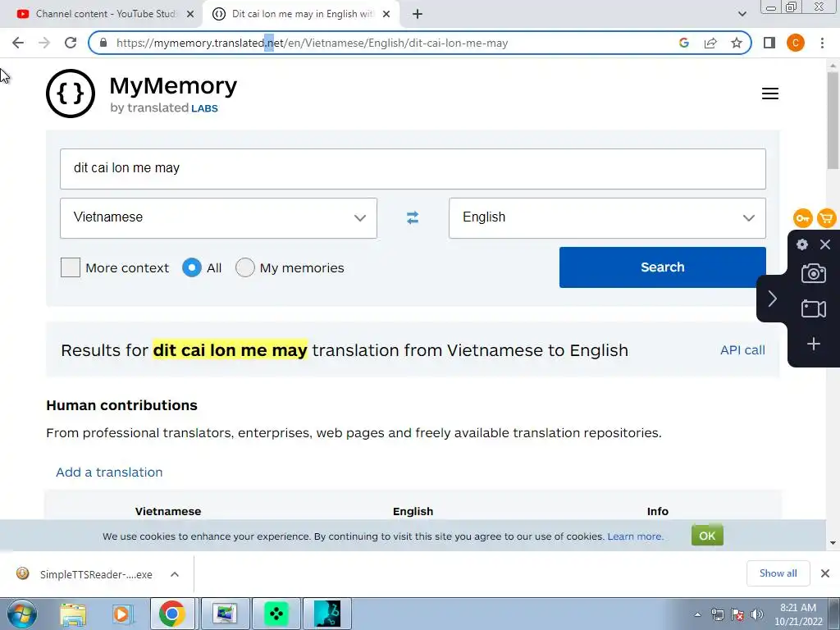The height and width of the screenshot is (630, 840).
Task: Click the plus icon in recorder panel
Action: coord(813,344)
